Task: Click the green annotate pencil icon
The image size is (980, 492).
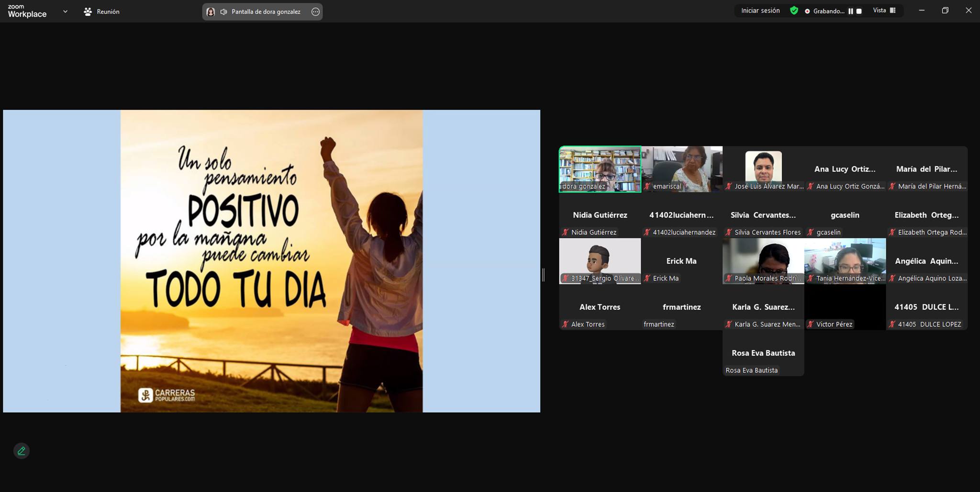Action: click(x=22, y=451)
